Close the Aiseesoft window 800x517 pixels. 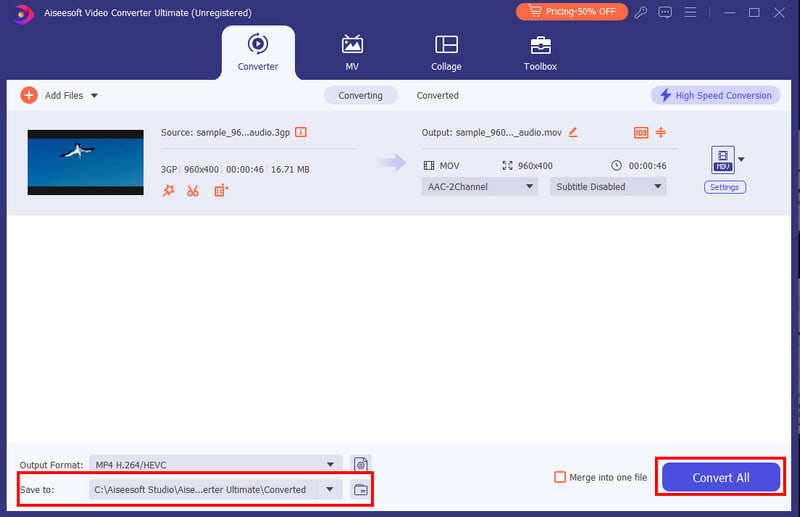pos(779,12)
